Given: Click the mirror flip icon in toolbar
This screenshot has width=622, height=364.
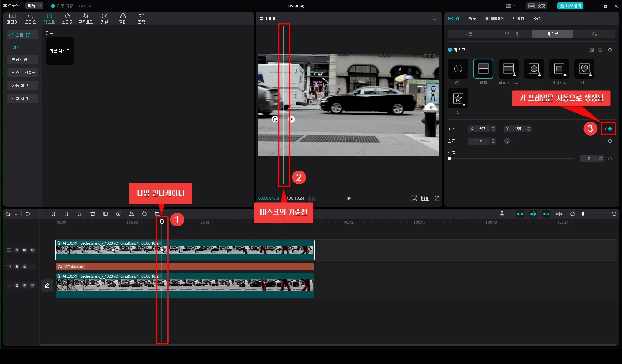Looking at the screenshot, I should [x=131, y=214].
